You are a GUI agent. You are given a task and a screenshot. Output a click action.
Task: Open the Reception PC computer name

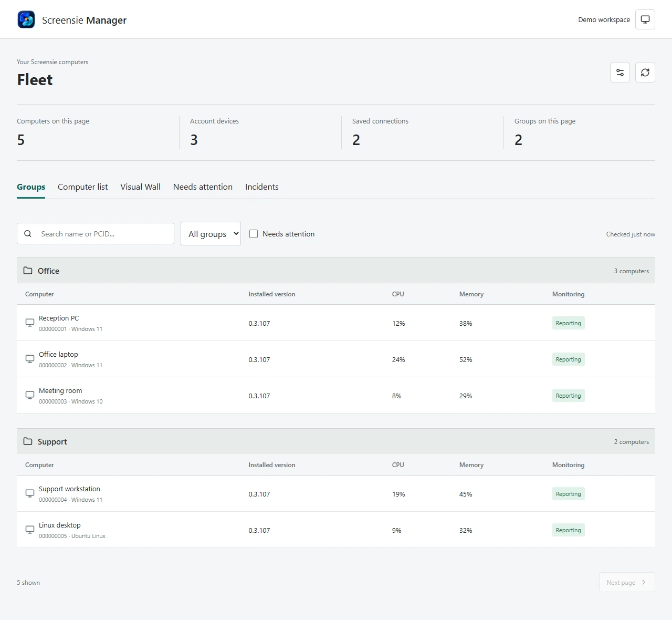click(59, 318)
